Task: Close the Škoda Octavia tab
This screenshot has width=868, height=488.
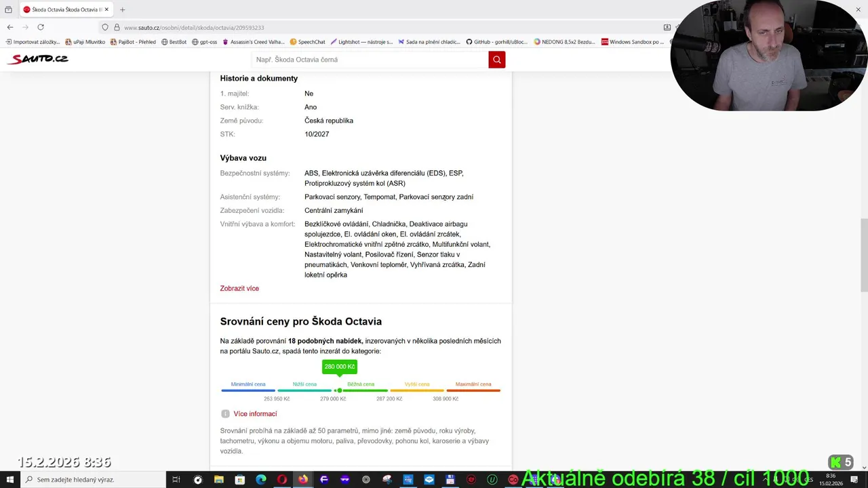Action: pyautogui.click(x=106, y=9)
